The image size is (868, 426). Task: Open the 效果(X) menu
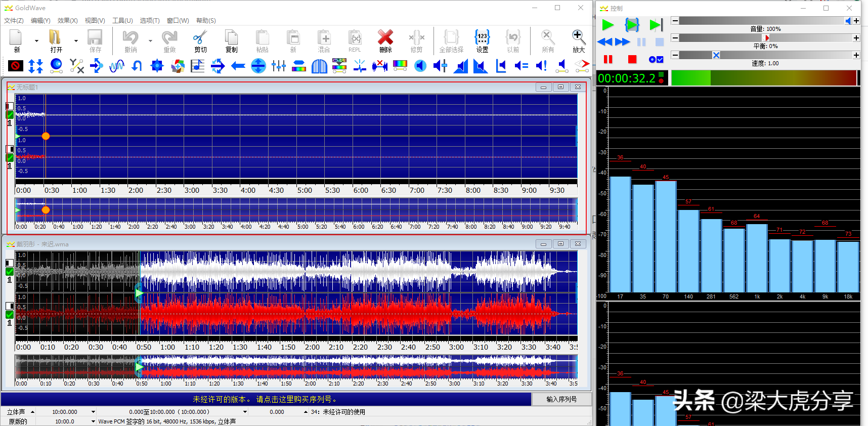67,21
